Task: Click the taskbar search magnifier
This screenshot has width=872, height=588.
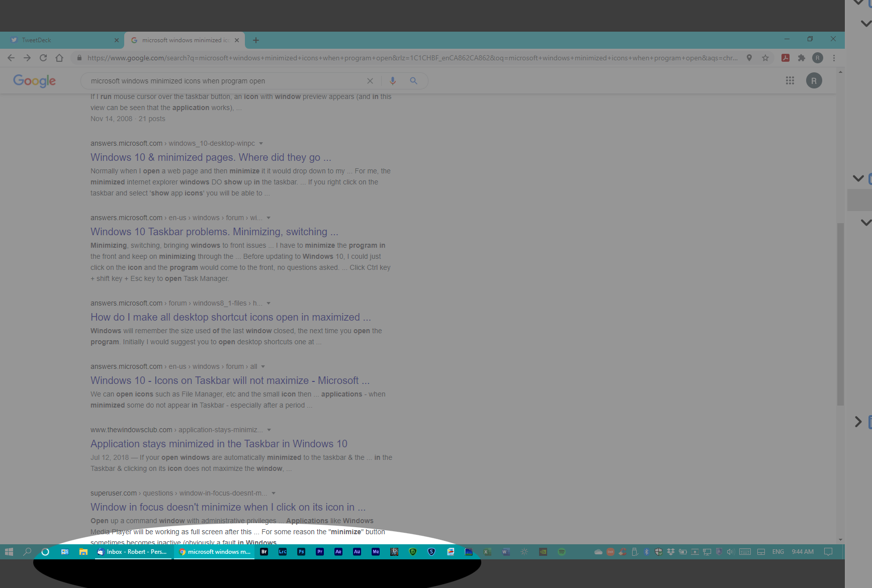Action: pos(27,552)
